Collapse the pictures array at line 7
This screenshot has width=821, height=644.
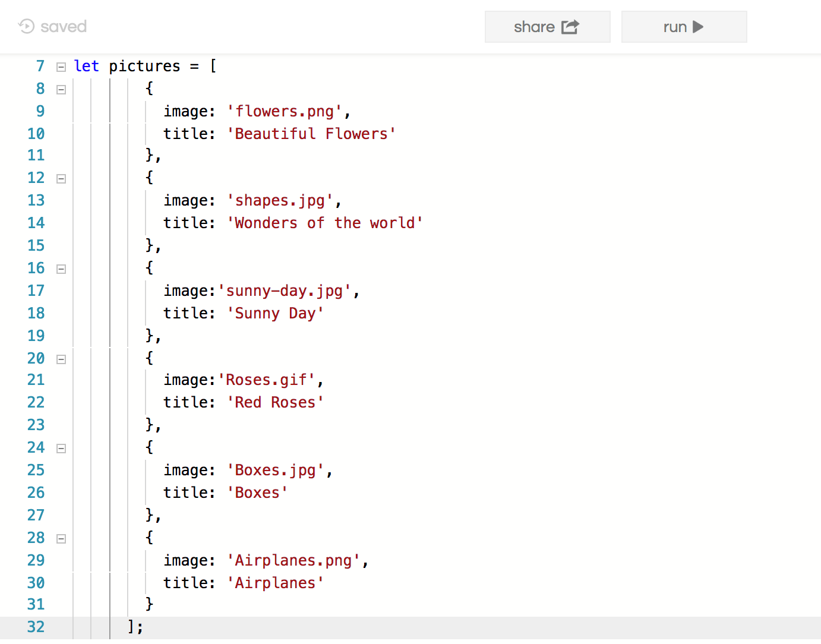coord(61,67)
